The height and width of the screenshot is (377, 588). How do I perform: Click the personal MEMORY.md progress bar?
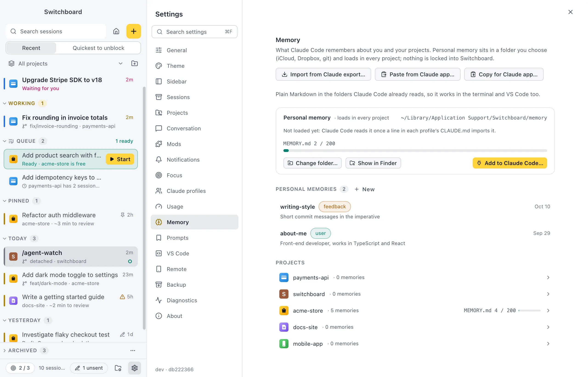[x=415, y=151]
